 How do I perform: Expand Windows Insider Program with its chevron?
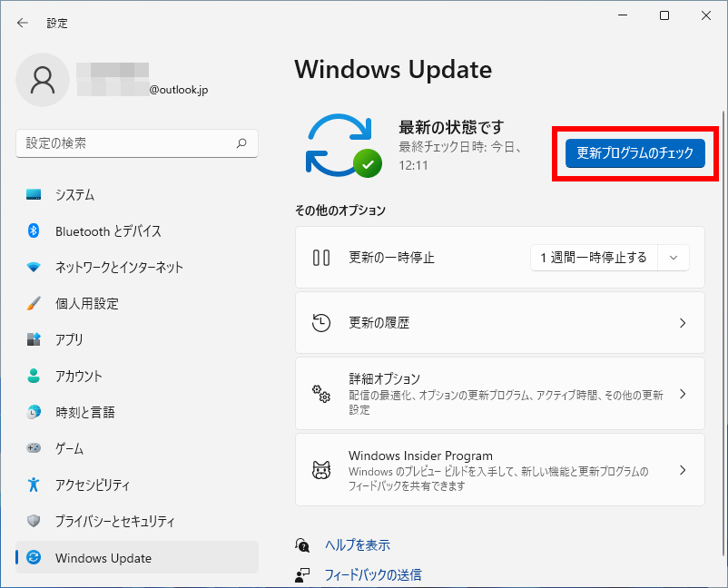click(x=683, y=470)
